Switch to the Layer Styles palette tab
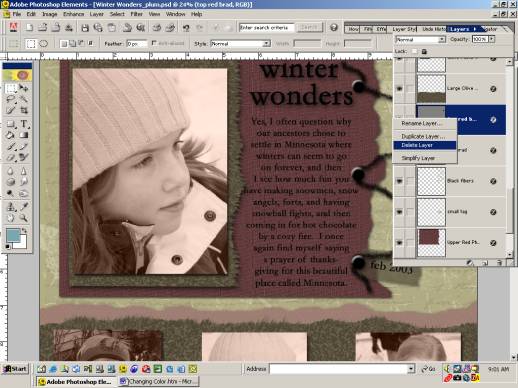 (404, 29)
